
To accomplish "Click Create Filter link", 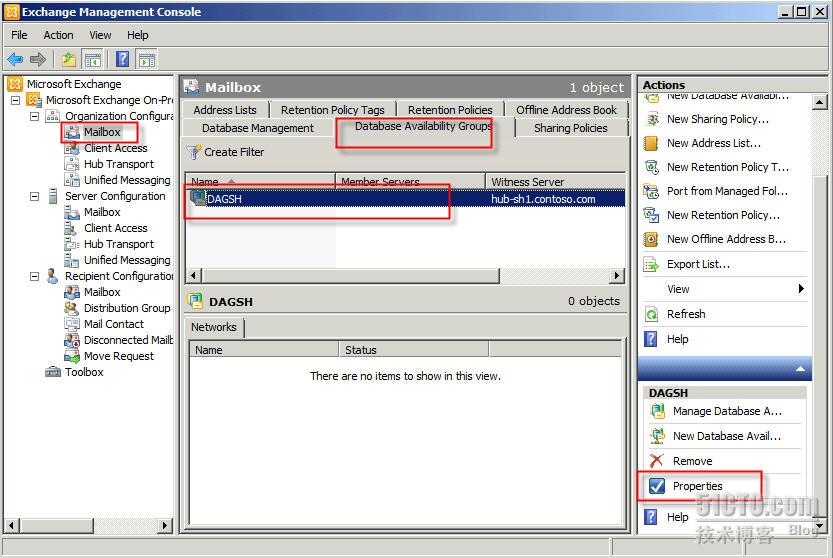I will (x=234, y=152).
